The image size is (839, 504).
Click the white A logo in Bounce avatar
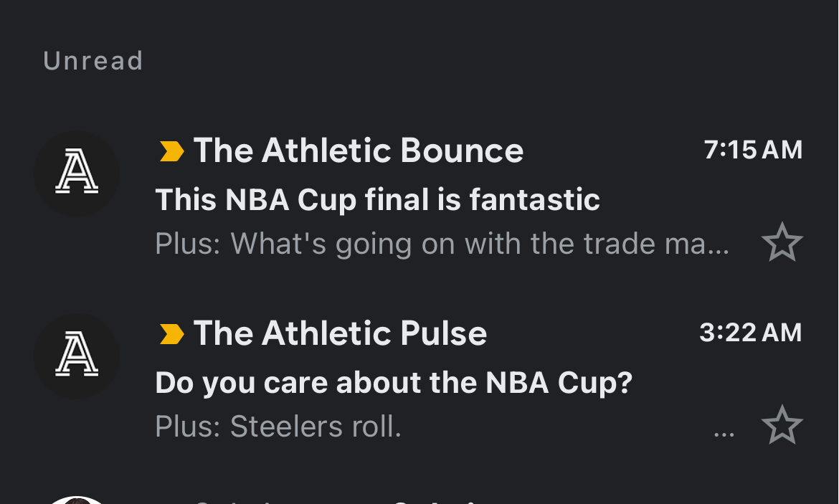[x=77, y=173]
